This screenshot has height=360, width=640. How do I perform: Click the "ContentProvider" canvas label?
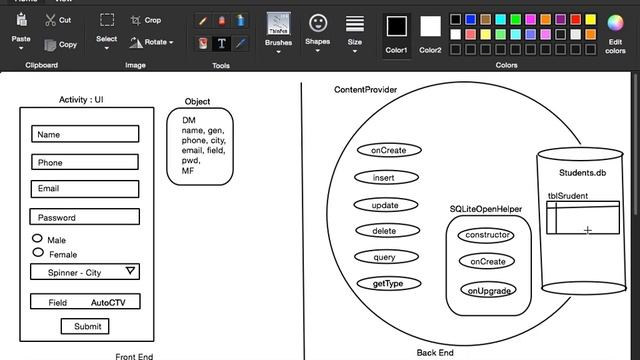[x=365, y=90]
